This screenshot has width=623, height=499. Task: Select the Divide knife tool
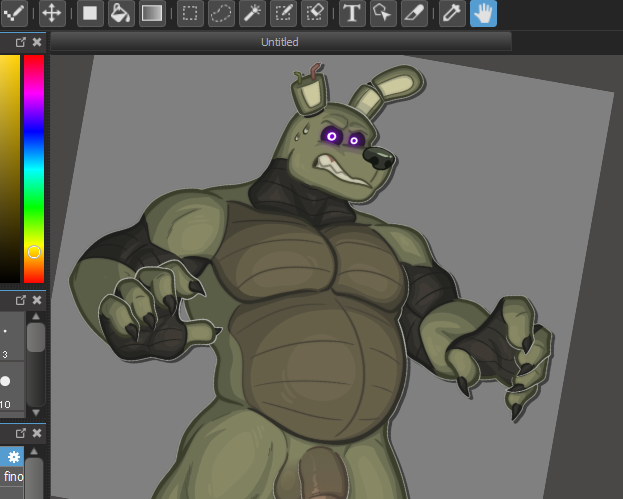tap(414, 13)
